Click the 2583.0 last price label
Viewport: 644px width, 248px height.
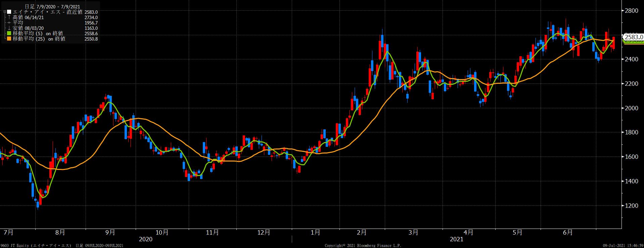pos(634,37)
